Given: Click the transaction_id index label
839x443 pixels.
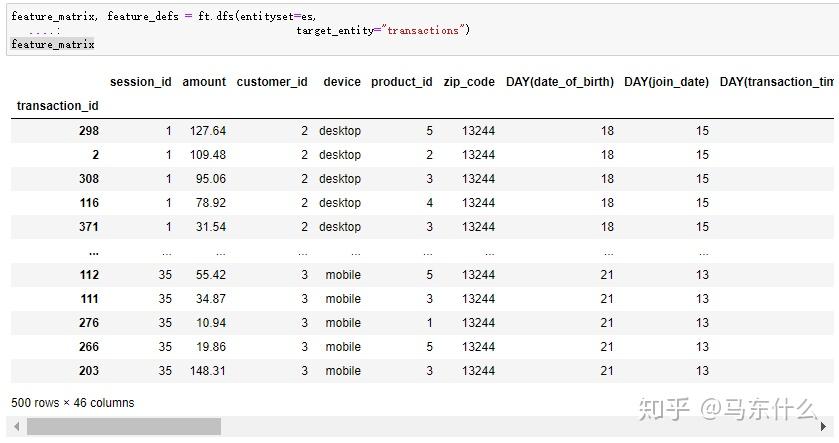Looking at the screenshot, I should click(x=58, y=106).
